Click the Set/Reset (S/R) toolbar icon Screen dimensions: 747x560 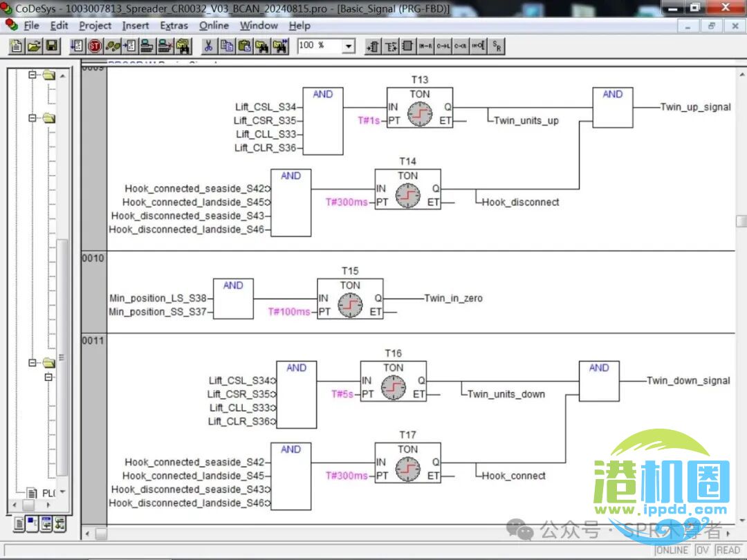pyautogui.click(x=497, y=46)
